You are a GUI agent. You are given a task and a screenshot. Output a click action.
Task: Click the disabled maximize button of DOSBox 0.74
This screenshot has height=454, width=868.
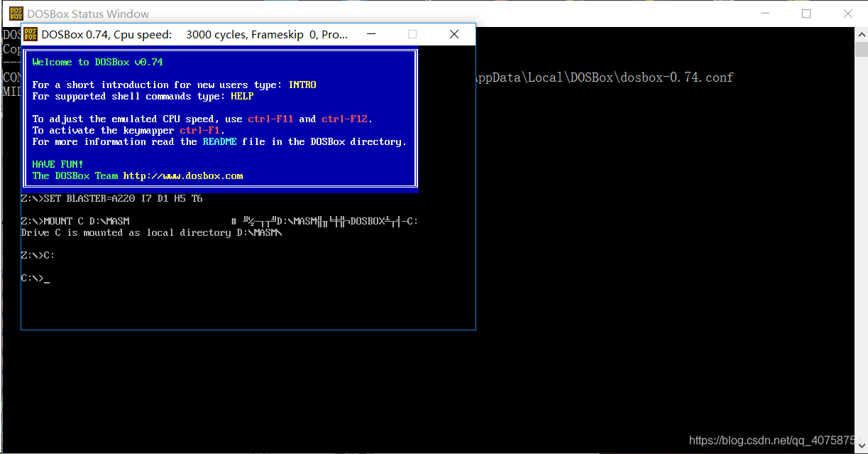coord(412,34)
